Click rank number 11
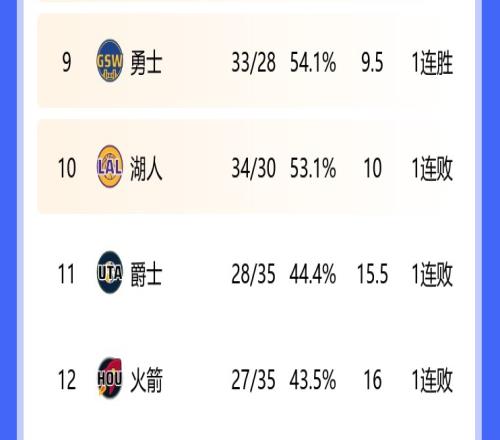 67,274
